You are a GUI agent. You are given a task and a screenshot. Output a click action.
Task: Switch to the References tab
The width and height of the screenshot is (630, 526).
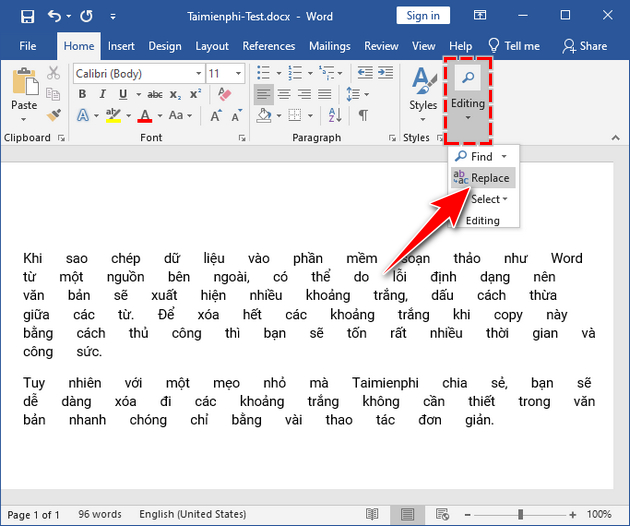click(x=269, y=46)
